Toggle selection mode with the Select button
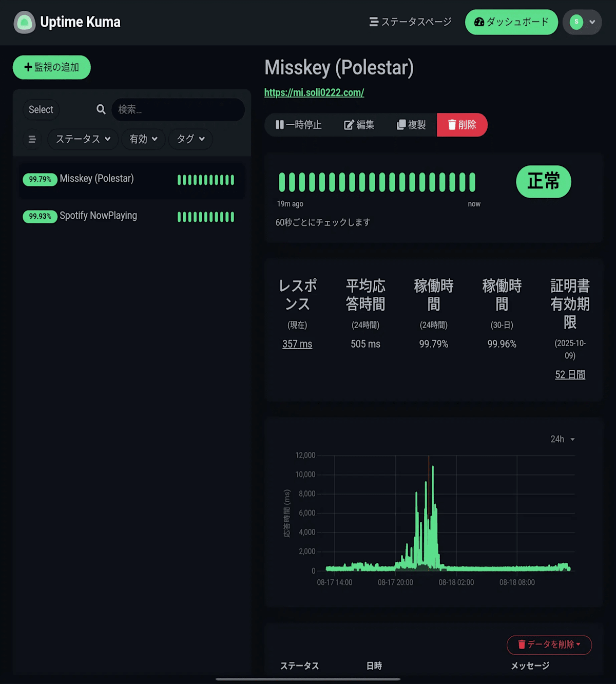This screenshot has width=616, height=684. [41, 109]
